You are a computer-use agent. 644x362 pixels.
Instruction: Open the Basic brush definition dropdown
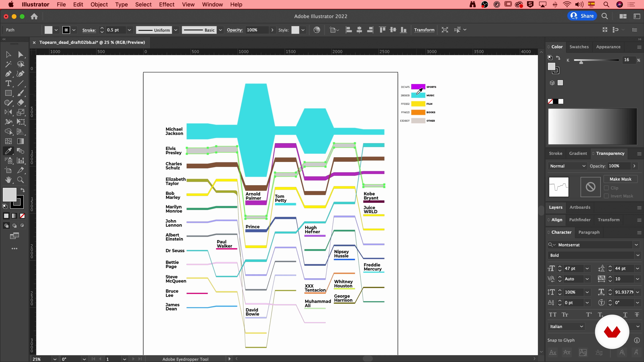tap(220, 30)
